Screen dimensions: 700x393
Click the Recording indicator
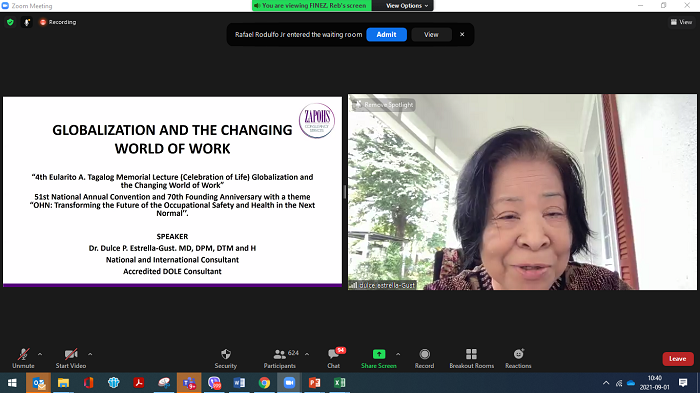(58, 22)
